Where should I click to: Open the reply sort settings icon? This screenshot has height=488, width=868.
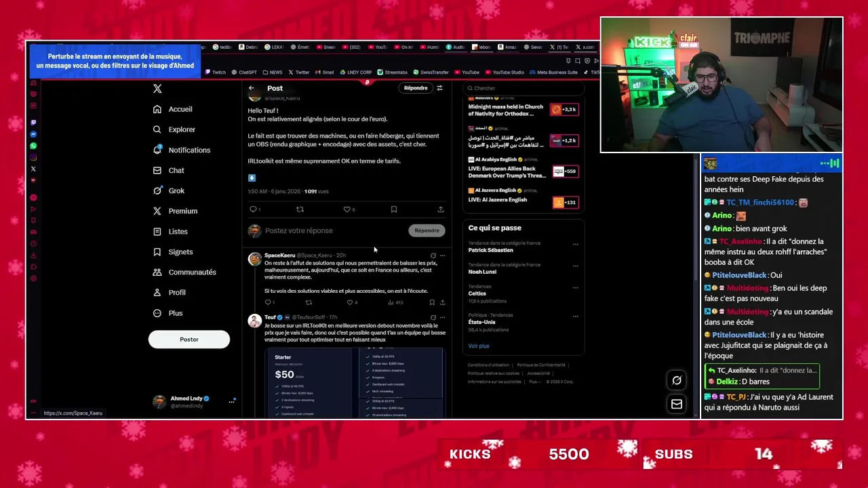click(x=439, y=88)
